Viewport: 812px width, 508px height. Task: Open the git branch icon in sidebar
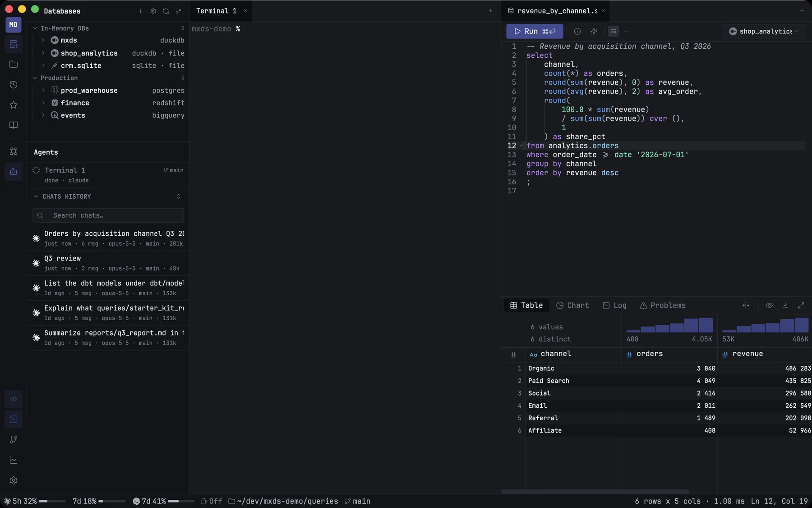pyautogui.click(x=14, y=440)
